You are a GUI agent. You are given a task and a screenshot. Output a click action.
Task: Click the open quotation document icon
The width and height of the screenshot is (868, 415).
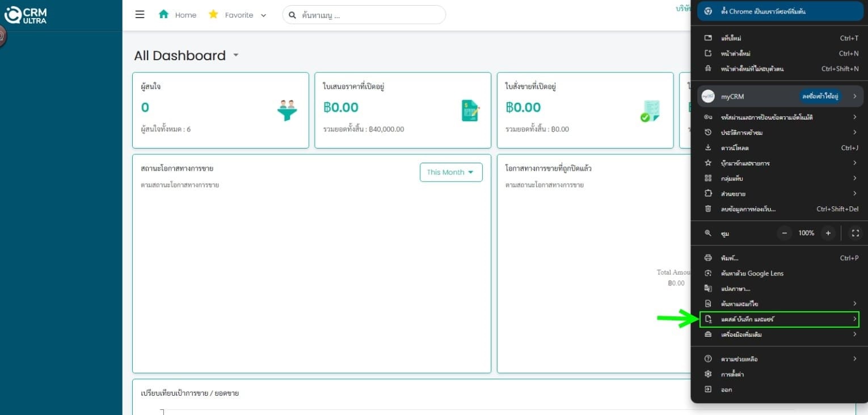pyautogui.click(x=470, y=111)
